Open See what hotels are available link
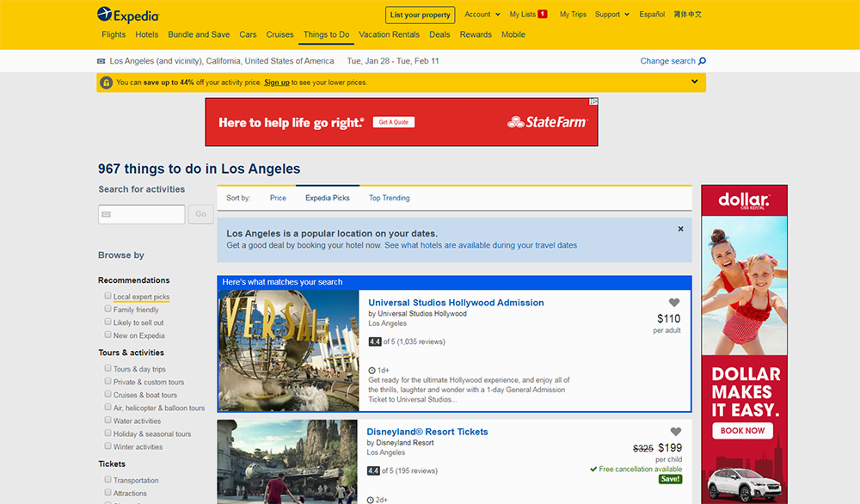This screenshot has width=860, height=504. click(481, 245)
